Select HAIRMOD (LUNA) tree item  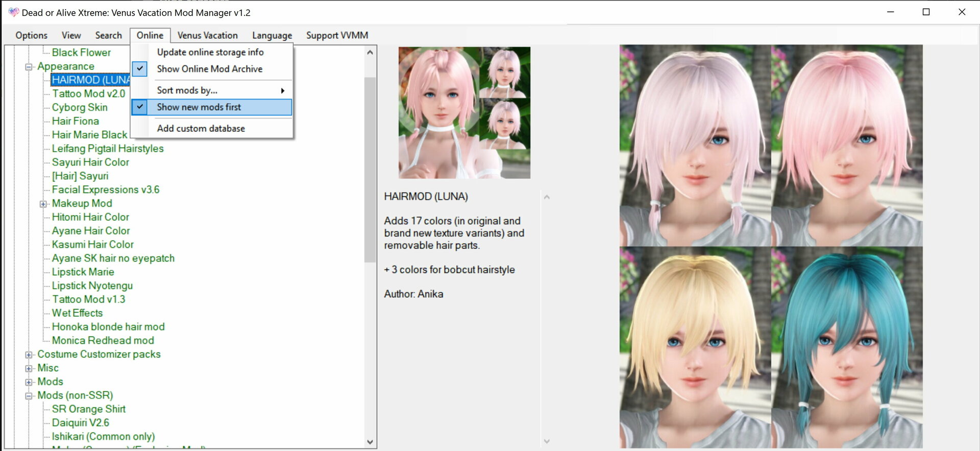pos(90,80)
